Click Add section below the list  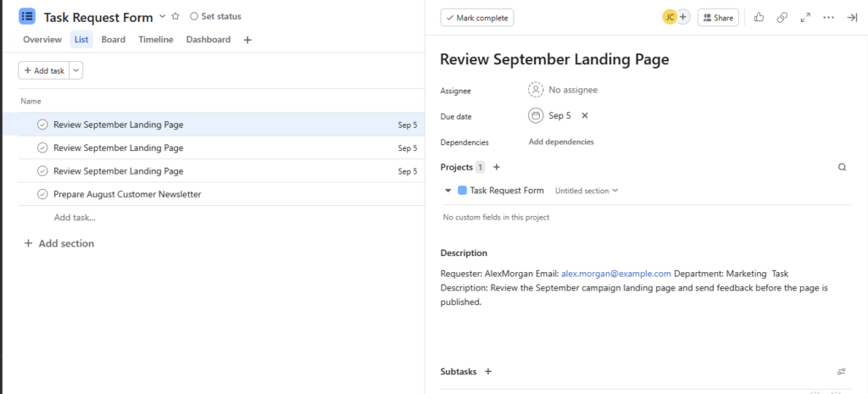click(59, 243)
